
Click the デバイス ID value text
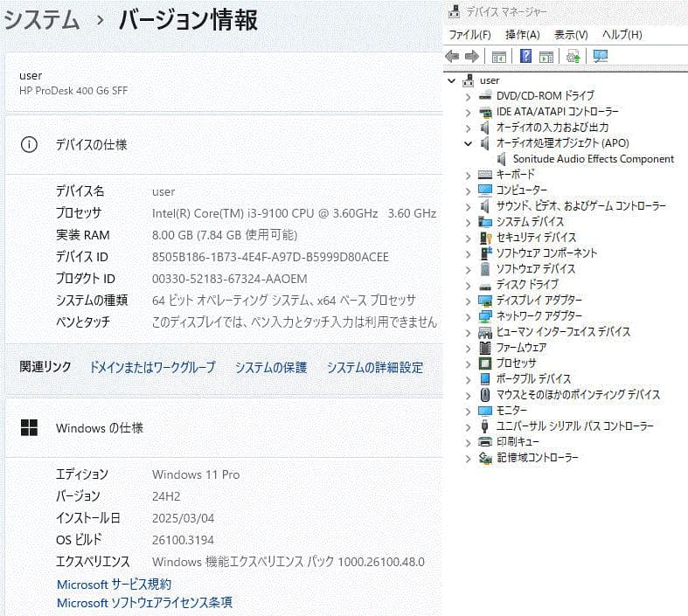pyautogui.click(x=270, y=257)
